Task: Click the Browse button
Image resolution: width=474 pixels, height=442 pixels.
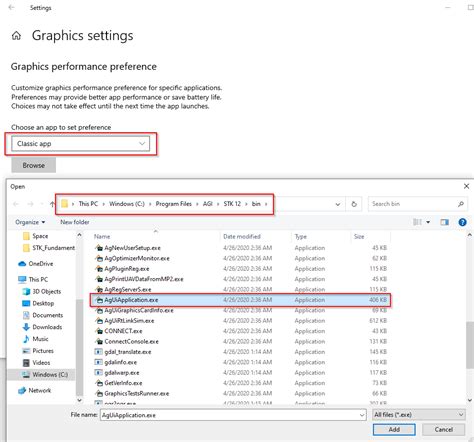Action: coord(33,165)
